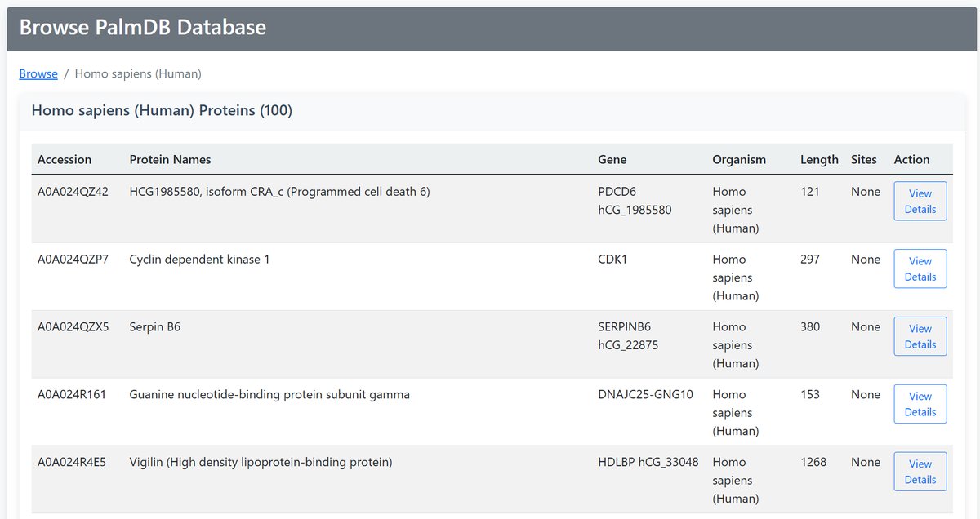Click the Browse PalmDB Database heading

[143, 28]
